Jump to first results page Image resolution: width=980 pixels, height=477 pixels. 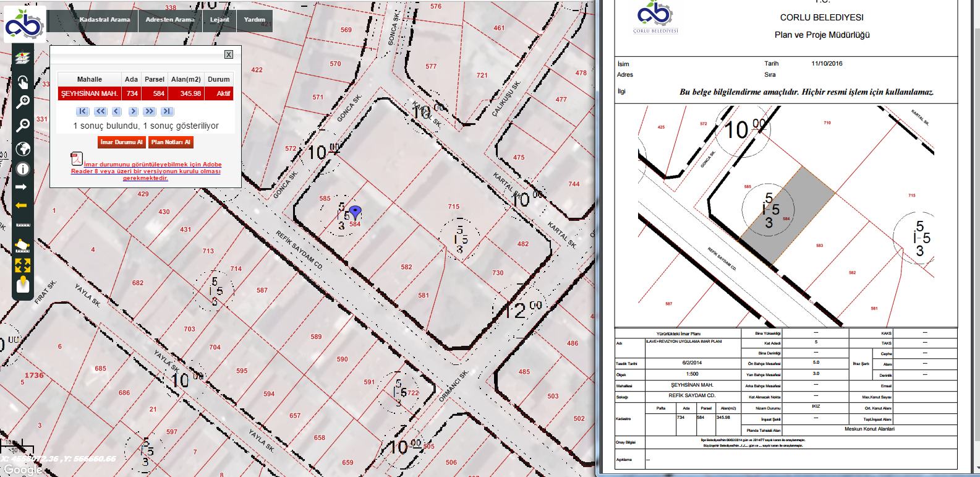(82, 111)
